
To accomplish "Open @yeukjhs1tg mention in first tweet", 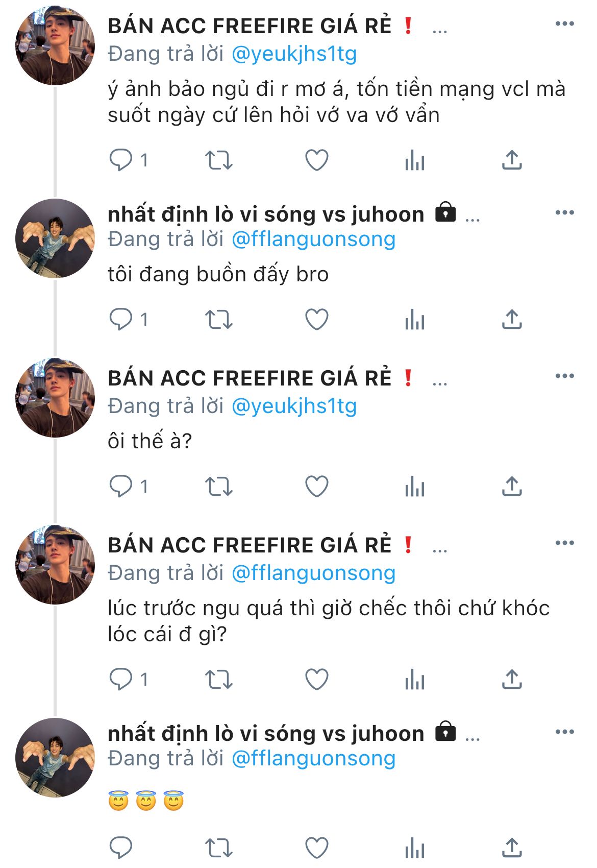I will coord(294,54).
